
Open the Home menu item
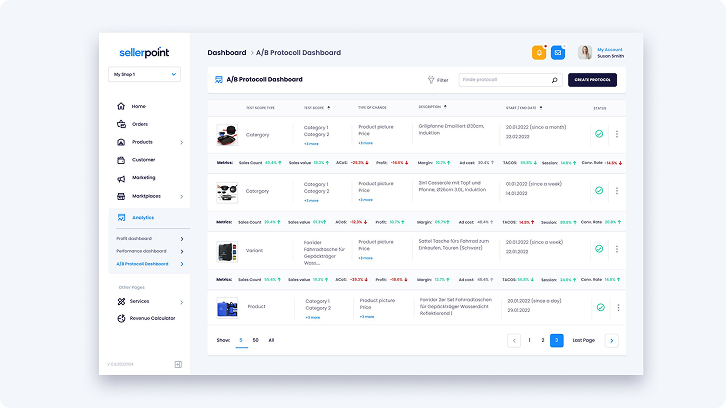(138, 107)
